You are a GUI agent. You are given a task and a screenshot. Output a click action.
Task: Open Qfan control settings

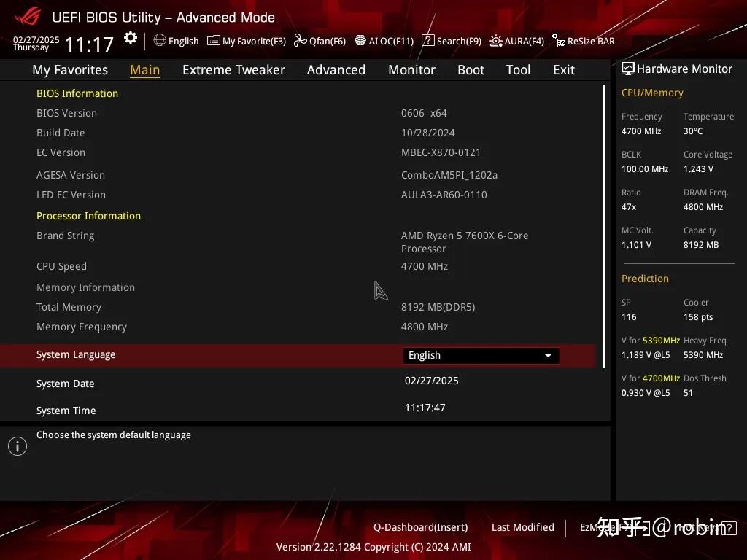320,41
